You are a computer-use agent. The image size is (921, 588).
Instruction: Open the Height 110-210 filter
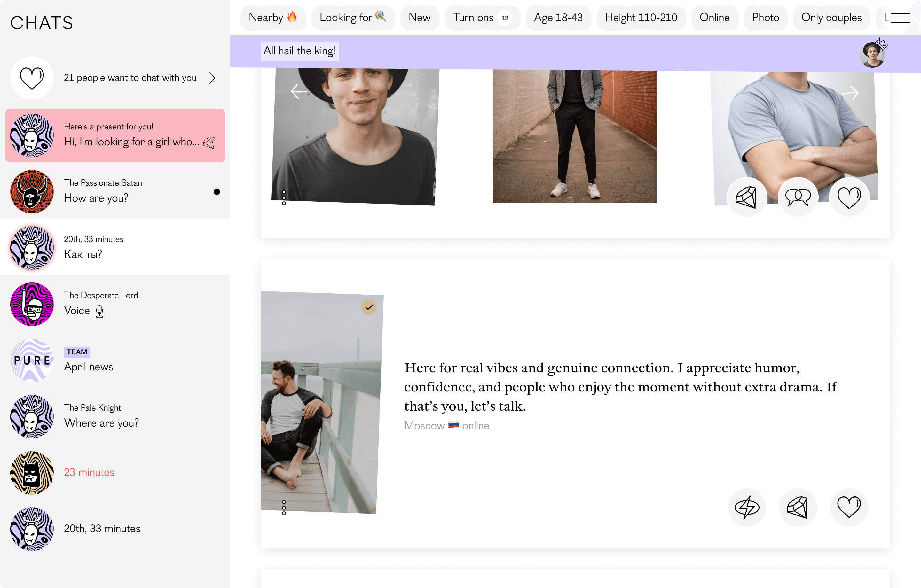click(641, 18)
